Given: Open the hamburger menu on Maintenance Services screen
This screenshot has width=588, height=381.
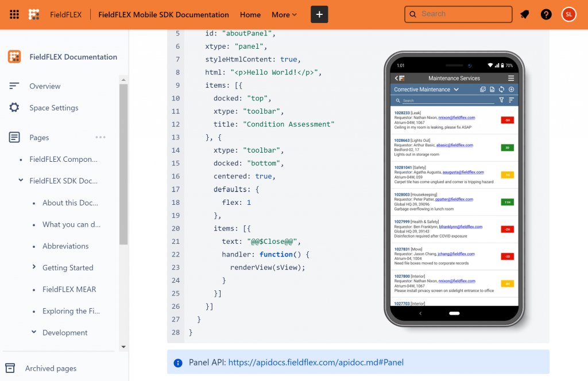Looking at the screenshot, I should click(x=510, y=78).
